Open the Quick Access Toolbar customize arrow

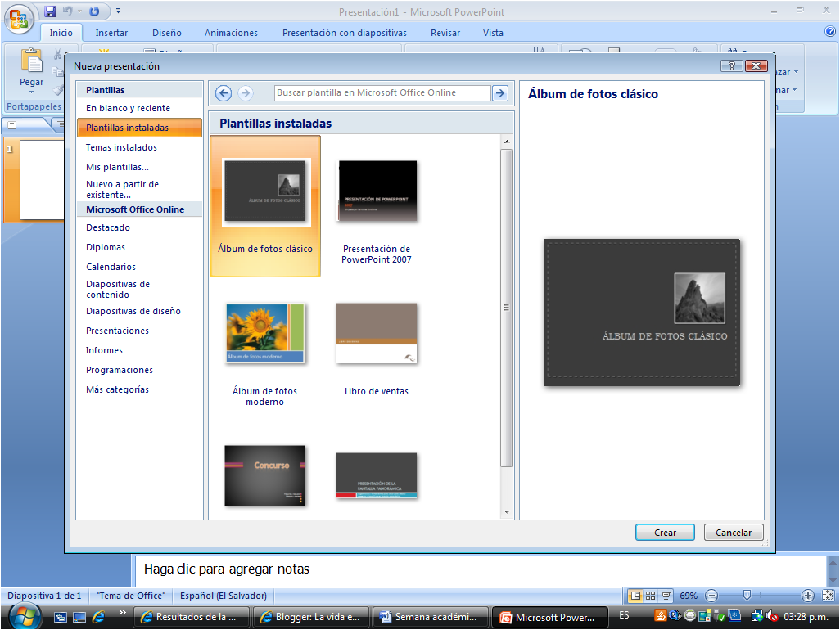click(119, 11)
